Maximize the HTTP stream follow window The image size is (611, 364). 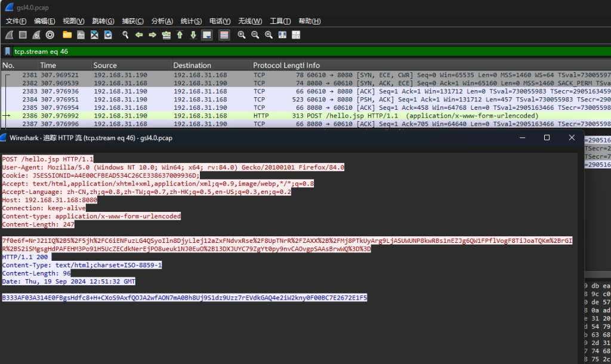coord(547,138)
